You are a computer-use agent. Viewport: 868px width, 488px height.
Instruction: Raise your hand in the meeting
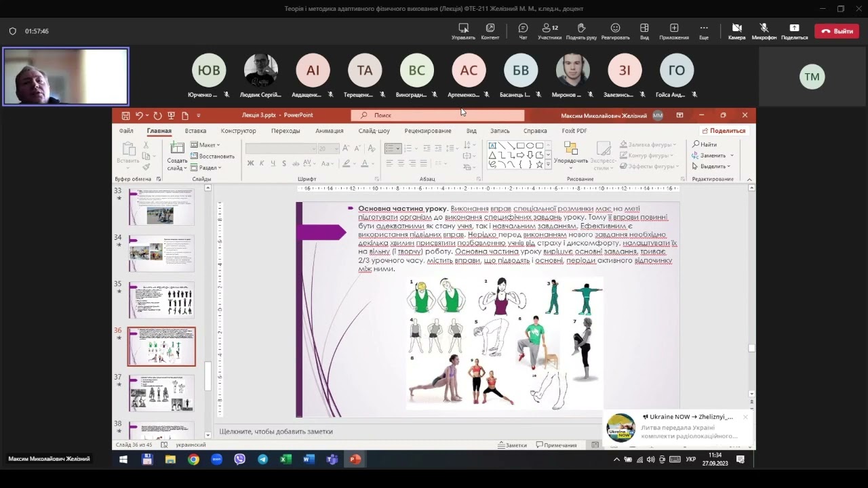coord(581,30)
